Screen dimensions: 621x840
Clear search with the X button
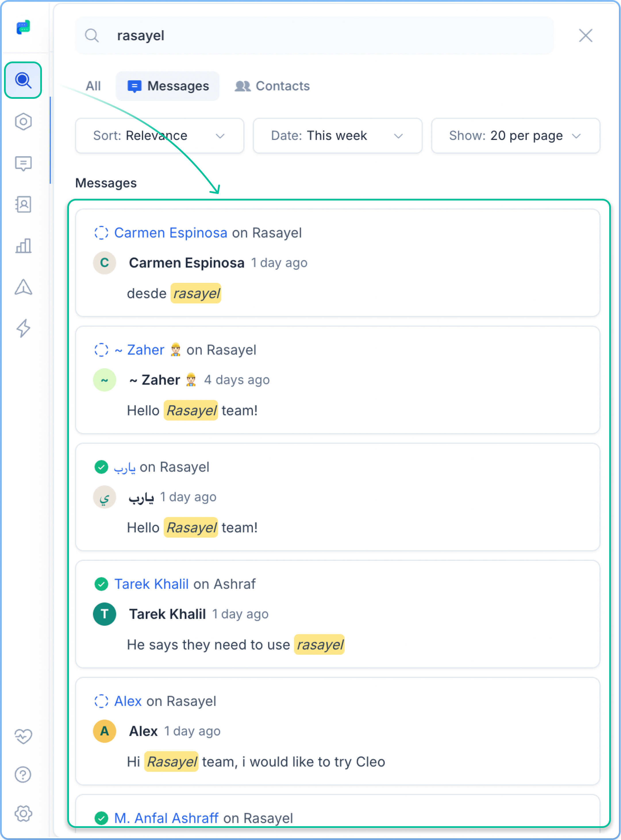point(585,36)
